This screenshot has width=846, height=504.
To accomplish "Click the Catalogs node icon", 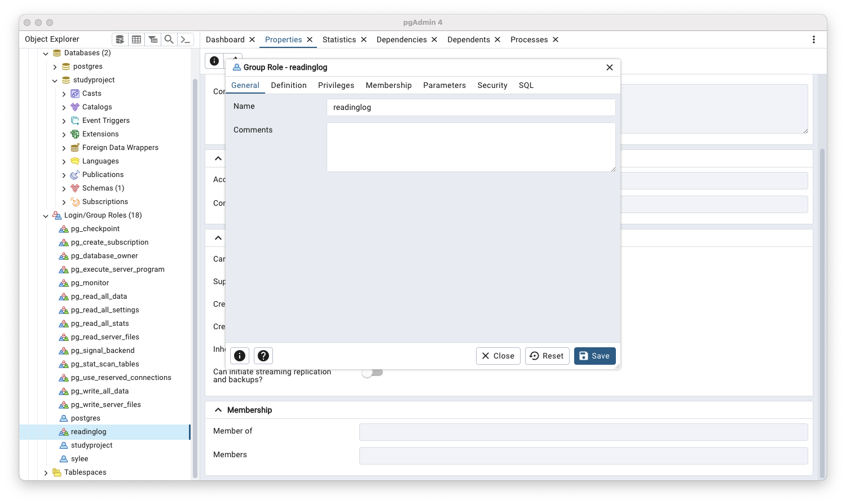I will tap(75, 107).
